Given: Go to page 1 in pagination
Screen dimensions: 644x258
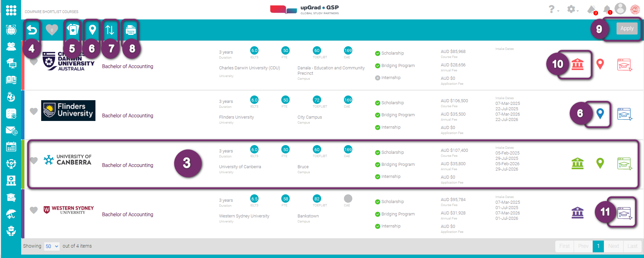Looking at the screenshot, I should tap(598, 246).
